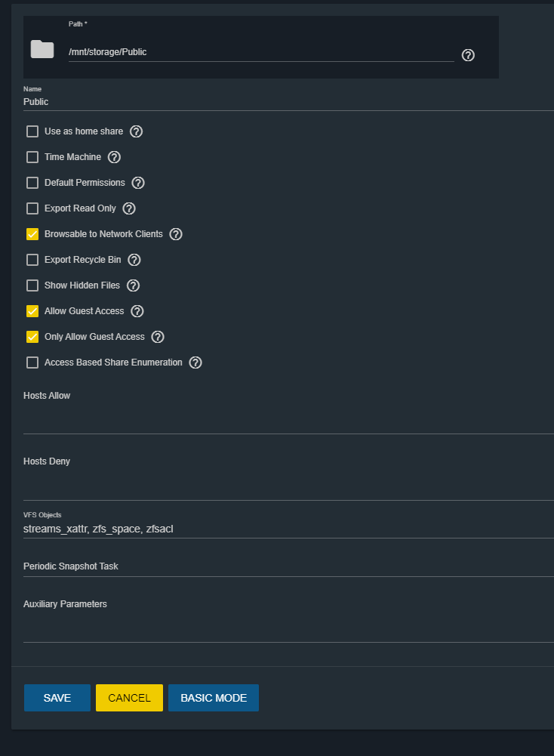Viewport: 554px width, 756px height.
Task: Open help icon next to Show Hidden Files
Action: pos(133,285)
